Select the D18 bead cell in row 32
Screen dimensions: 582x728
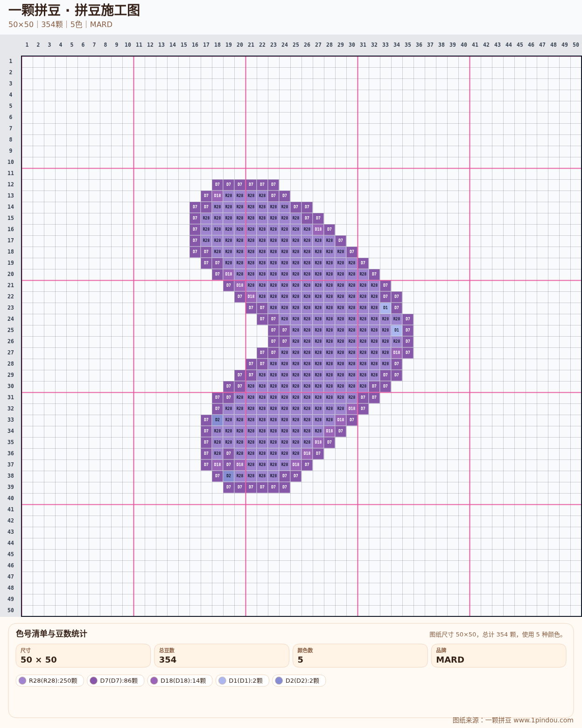pos(352,409)
